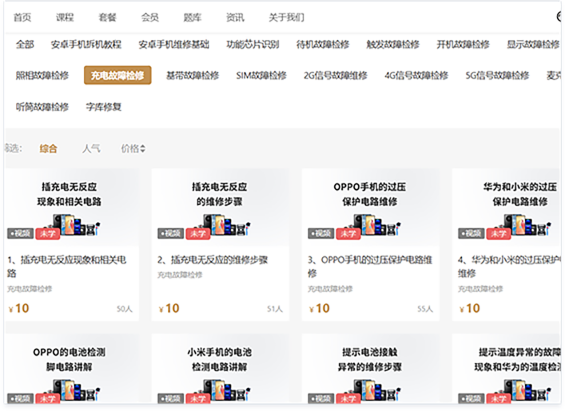This screenshot has height=411, width=565.
Task: Open thumbnail of 小米手机的电池检测电路讲解
Action: click(x=220, y=368)
